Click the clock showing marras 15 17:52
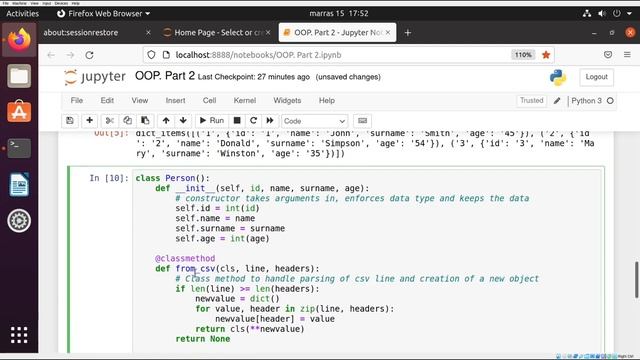 click(339, 13)
